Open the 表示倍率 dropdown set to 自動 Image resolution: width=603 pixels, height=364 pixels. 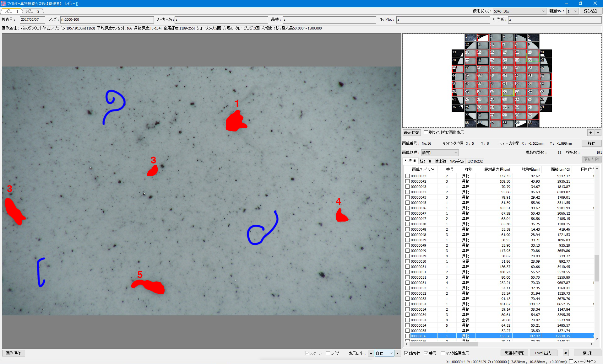(384, 353)
